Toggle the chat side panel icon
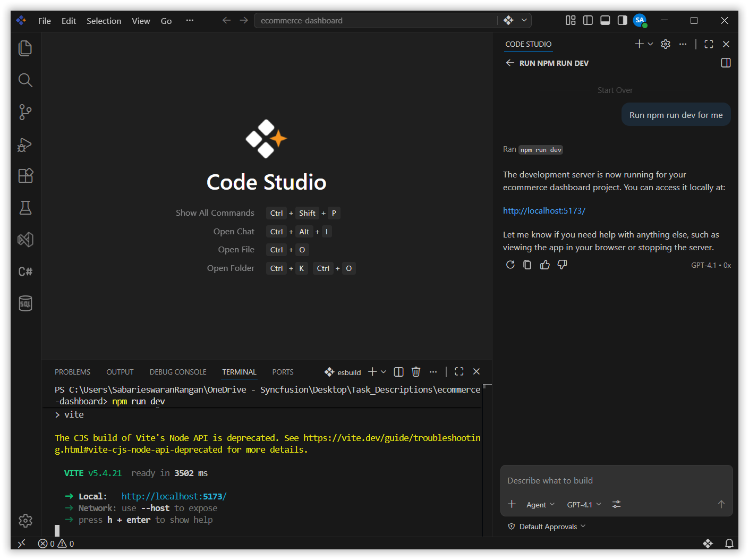The width and height of the screenshot is (749, 560). click(x=726, y=63)
